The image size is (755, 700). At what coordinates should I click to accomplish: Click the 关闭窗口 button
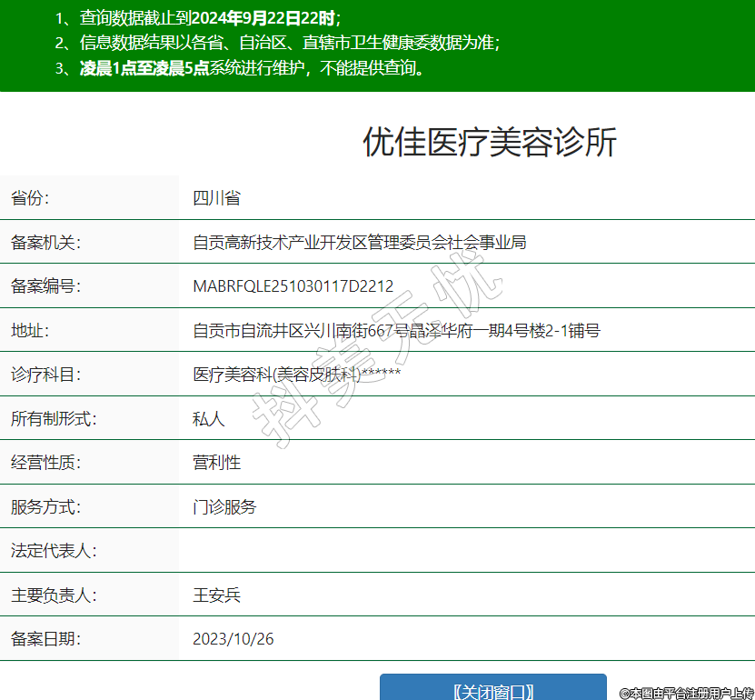point(492,690)
